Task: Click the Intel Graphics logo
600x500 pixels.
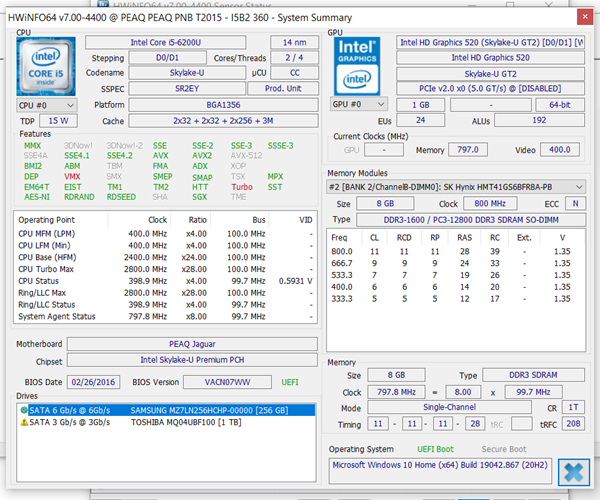Action: click(x=360, y=66)
